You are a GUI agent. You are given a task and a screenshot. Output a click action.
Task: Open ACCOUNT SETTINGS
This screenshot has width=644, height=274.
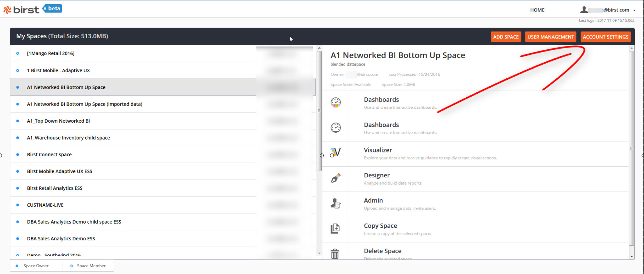tap(605, 37)
